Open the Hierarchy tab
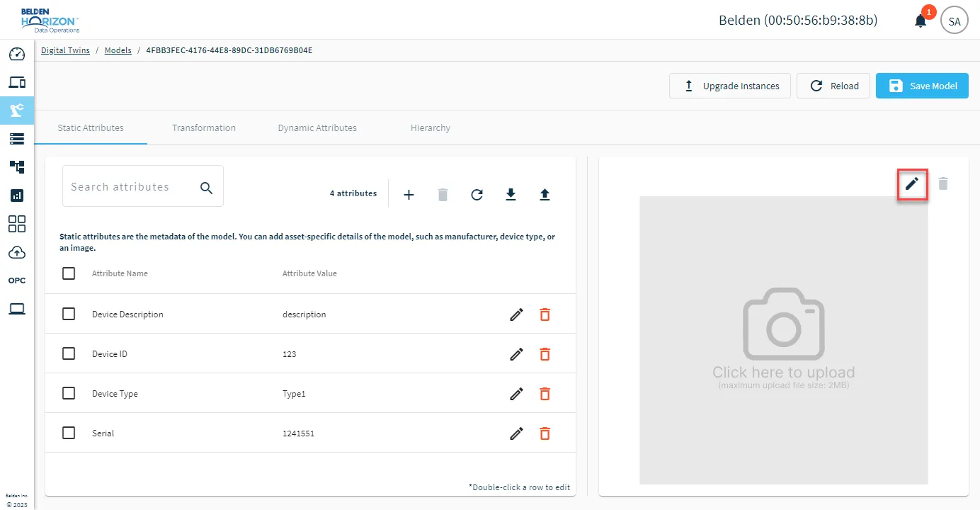The height and width of the screenshot is (510, 980). 431,128
